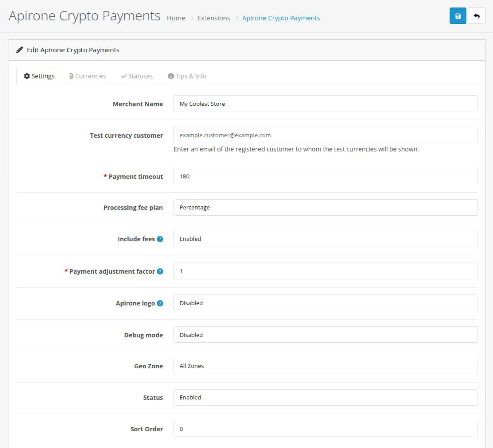Click the Sort Order label
493x448 pixels.
pyautogui.click(x=147, y=429)
